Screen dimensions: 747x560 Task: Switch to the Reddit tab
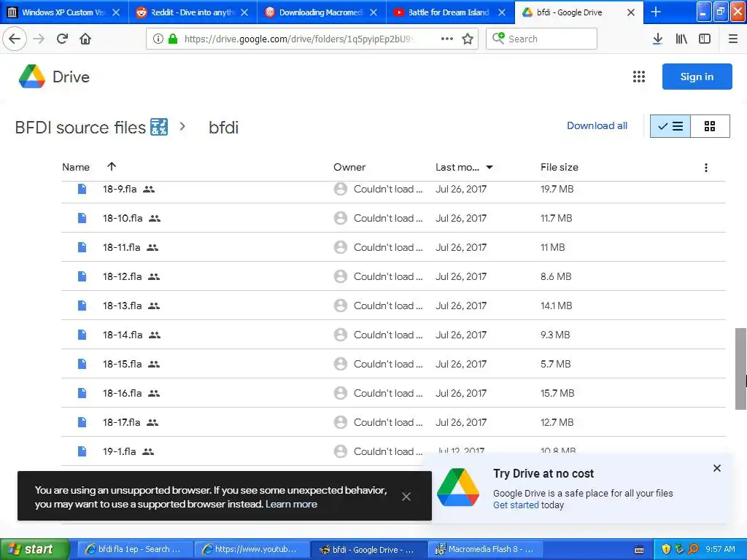point(193,12)
